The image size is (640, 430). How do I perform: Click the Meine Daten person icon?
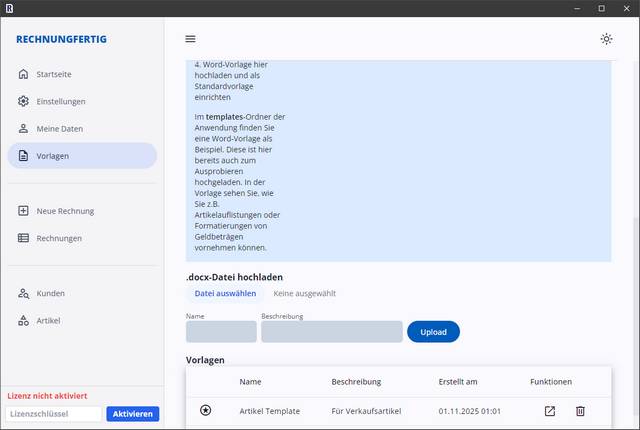click(23, 128)
